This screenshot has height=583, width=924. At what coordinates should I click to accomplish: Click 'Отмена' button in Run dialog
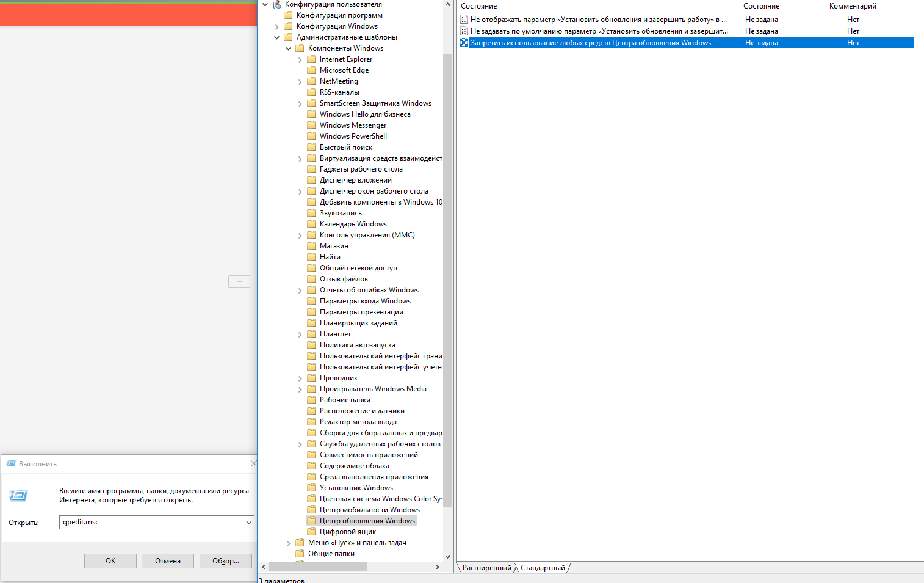coord(167,561)
